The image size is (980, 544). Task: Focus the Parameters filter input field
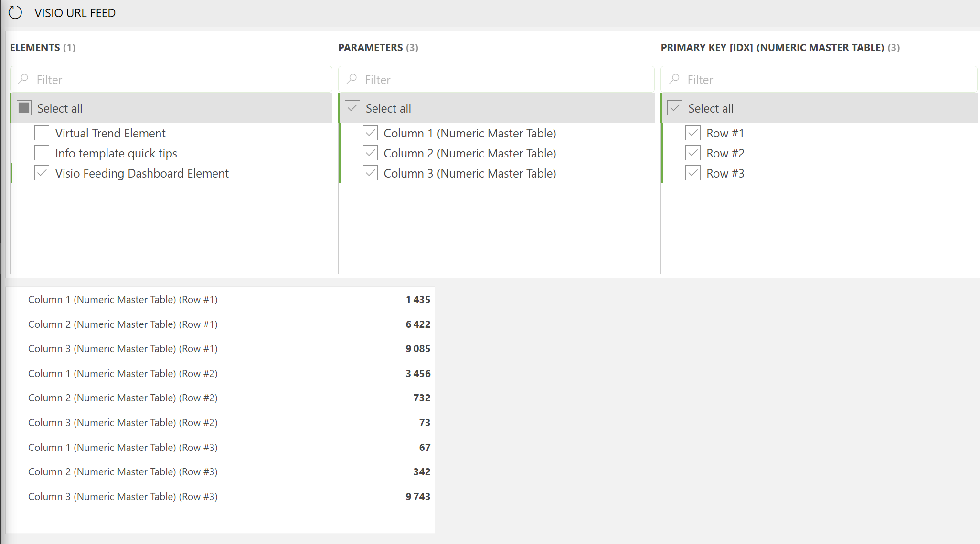click(x=496, y=79)
